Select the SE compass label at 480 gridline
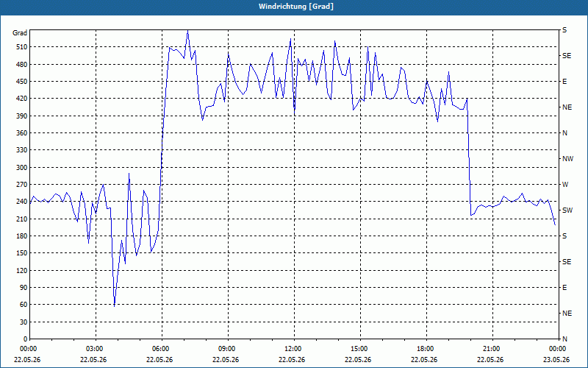This screenshot has width=588, height=368. [567, 56]
